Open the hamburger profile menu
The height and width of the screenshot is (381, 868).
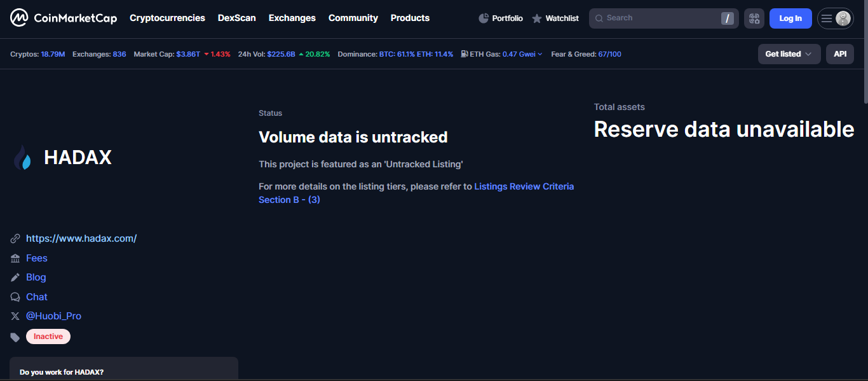point(835,18)
